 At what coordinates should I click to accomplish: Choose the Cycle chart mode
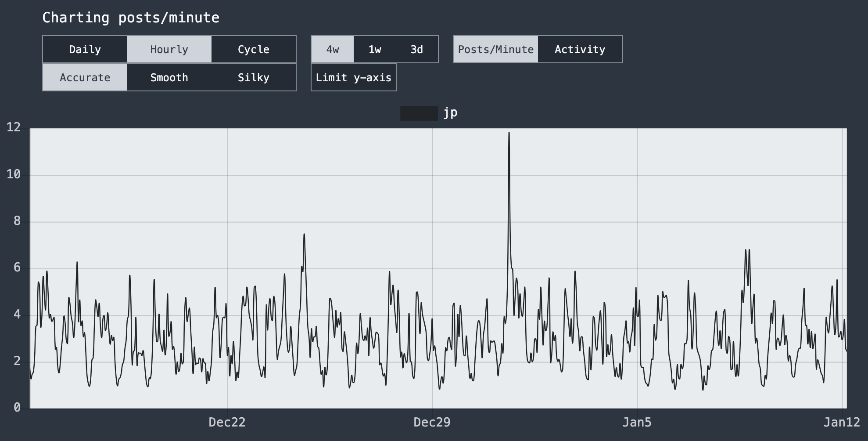tap(254, 50)
